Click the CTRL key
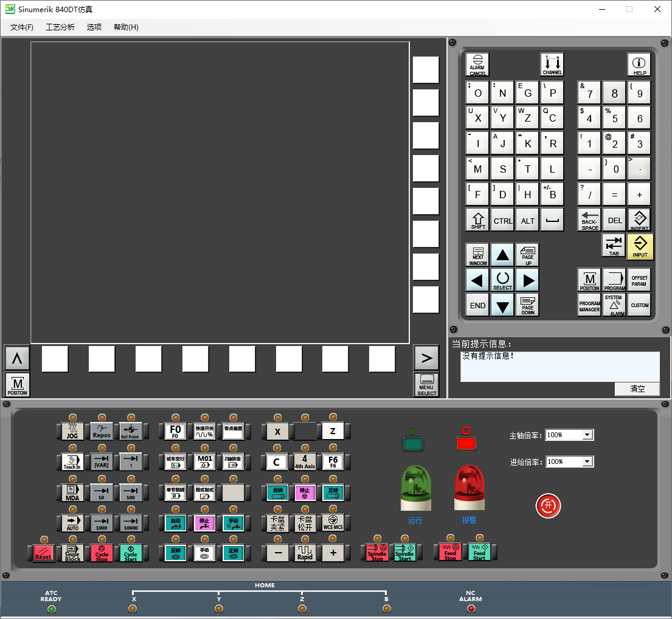Image resolution: width=672 pixels, height=619 pixels. click(502, 220)
